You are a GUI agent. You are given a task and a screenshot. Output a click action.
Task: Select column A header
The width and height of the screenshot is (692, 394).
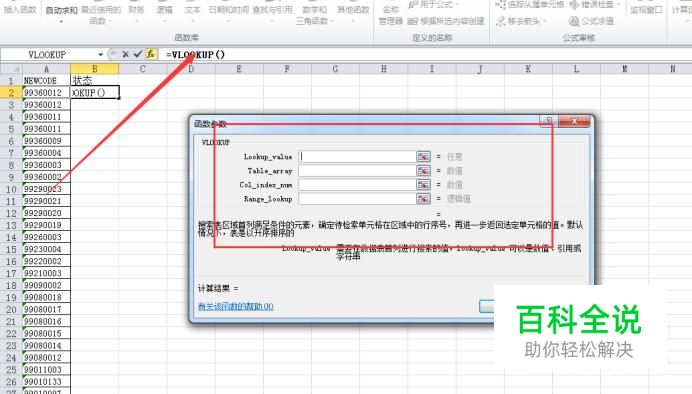[x=46, y=69]
